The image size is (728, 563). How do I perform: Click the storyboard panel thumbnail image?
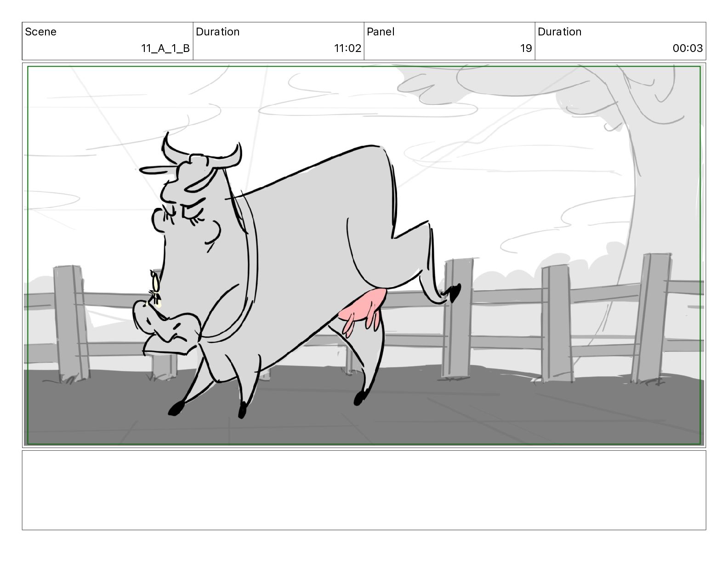(364, 255)
